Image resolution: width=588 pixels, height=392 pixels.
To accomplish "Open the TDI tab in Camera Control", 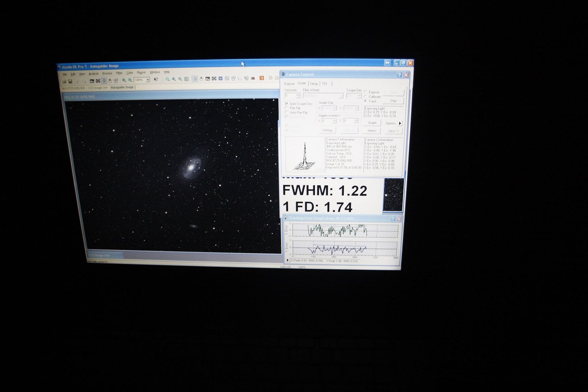I will pos(324,84).
